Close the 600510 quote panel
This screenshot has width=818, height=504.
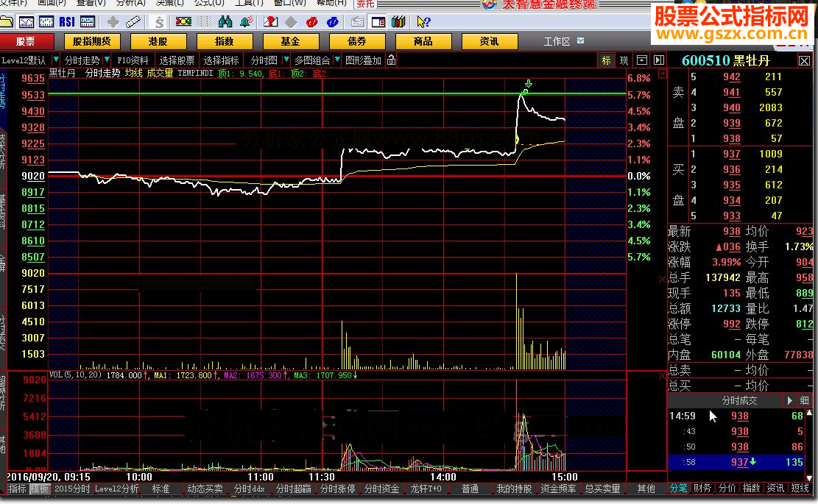click(x=805, y=61)
